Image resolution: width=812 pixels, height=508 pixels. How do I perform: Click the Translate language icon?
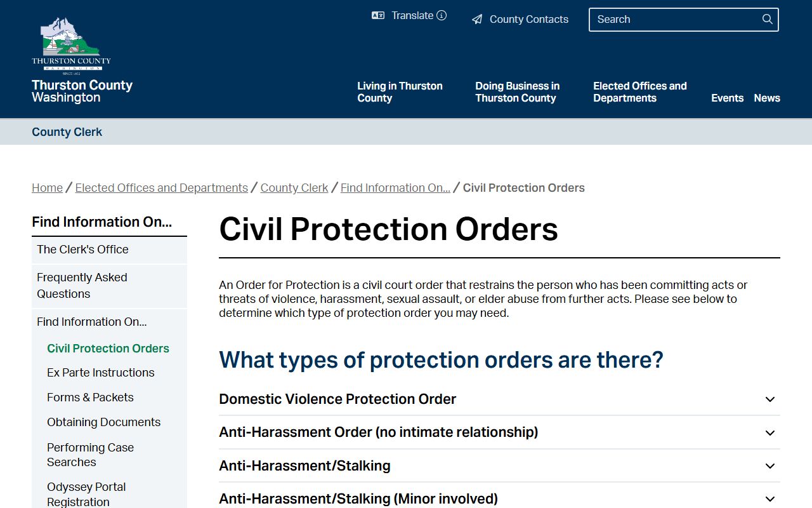click(378, 16)
